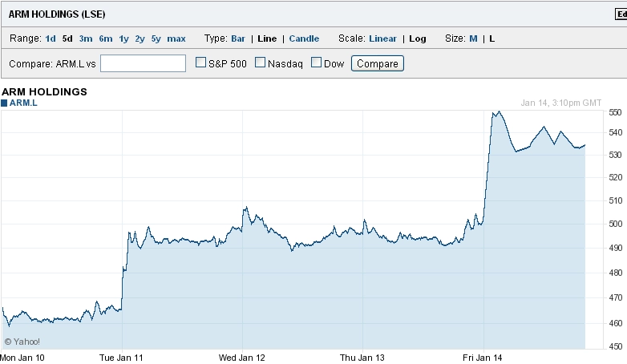The height and width of the screenshot is (364, 627).
Task: Set chart range to 2y
Action: (140, 38)
